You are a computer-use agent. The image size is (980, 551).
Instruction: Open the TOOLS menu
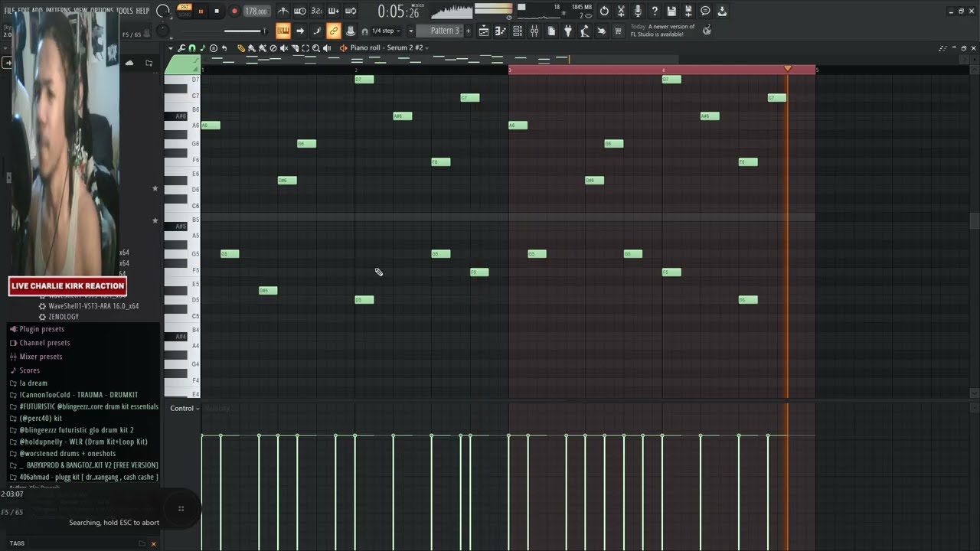coord(124,11)
